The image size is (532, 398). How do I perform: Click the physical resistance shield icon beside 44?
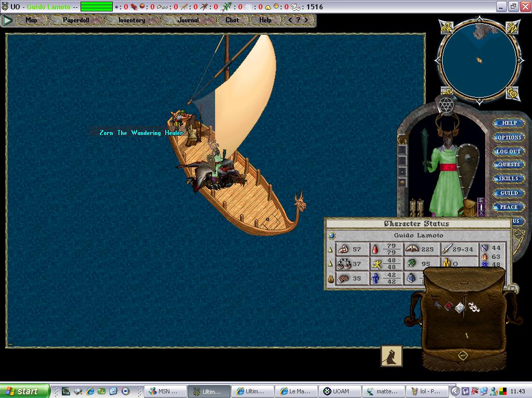pyautogui.click(x=485, y=248)
